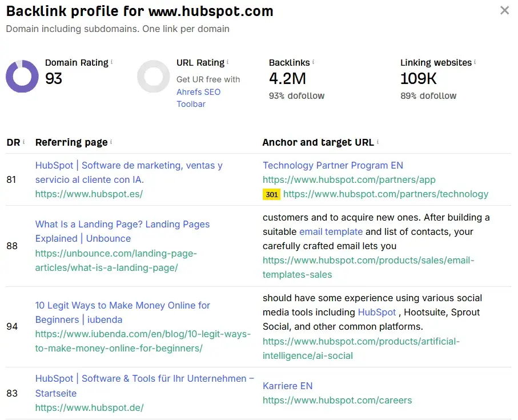Viewport: 518px width, 420px height.
Task: Click the Linking websites count 109K
Action: [x=418, y=79]
